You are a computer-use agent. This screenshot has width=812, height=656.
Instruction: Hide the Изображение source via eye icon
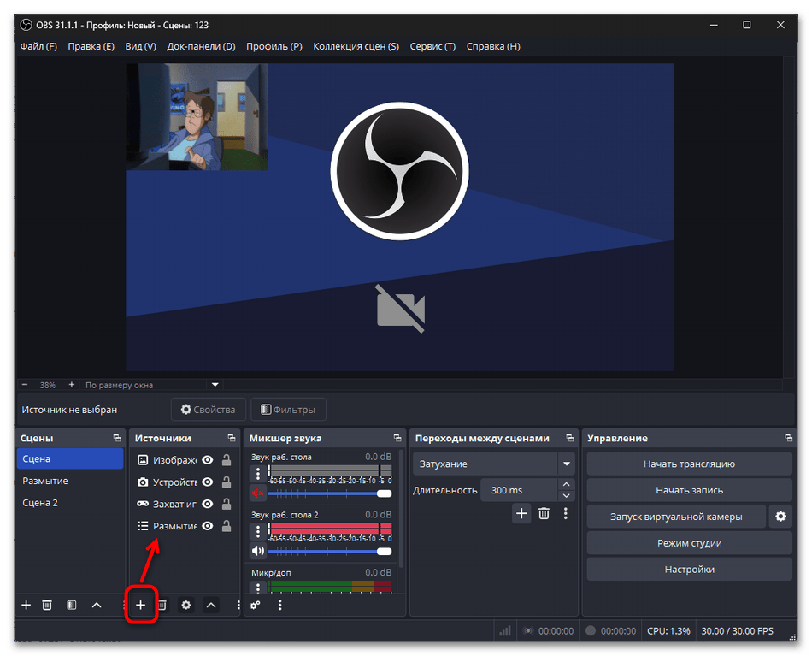207,460
